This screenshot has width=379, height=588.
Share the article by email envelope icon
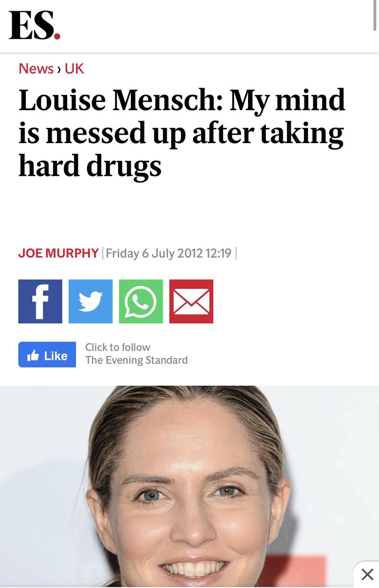[x=191, y=301]
